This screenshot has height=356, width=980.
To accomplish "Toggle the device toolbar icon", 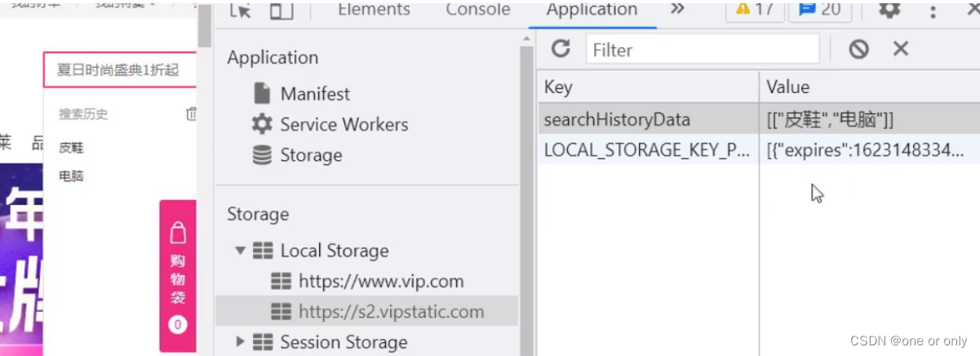I will click(282, 11).
